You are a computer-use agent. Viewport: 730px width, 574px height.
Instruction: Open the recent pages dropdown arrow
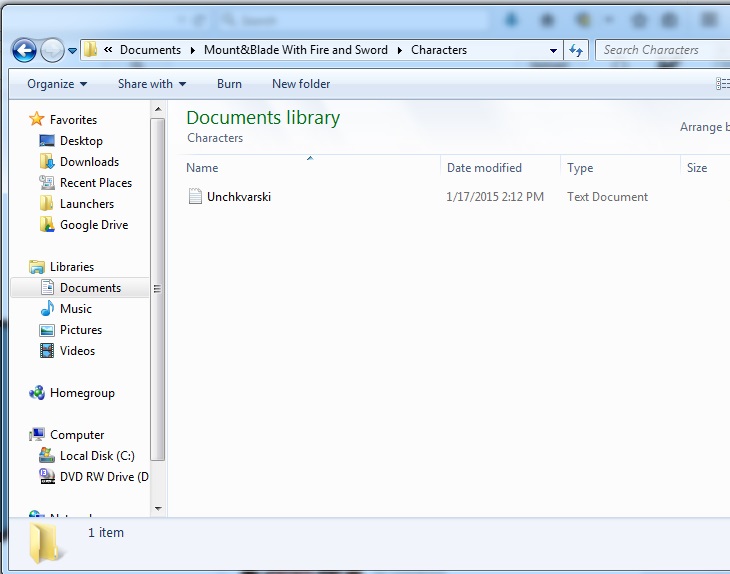72,50
